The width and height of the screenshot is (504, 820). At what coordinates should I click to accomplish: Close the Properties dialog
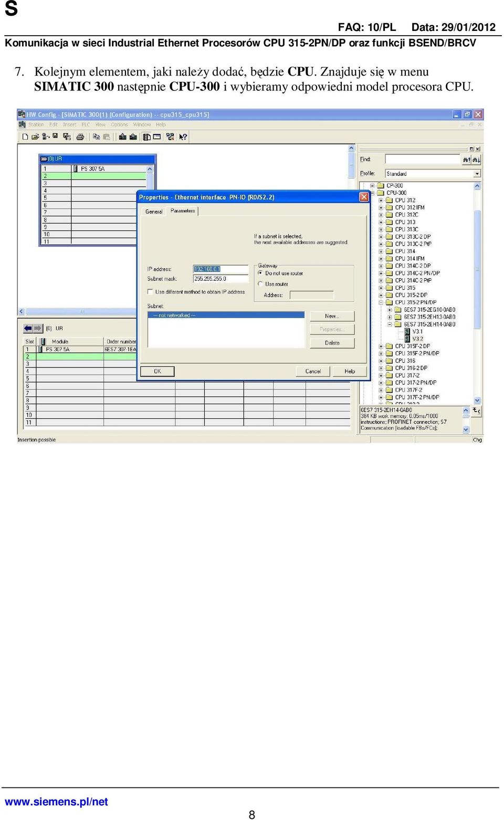(x=364, y=197)
